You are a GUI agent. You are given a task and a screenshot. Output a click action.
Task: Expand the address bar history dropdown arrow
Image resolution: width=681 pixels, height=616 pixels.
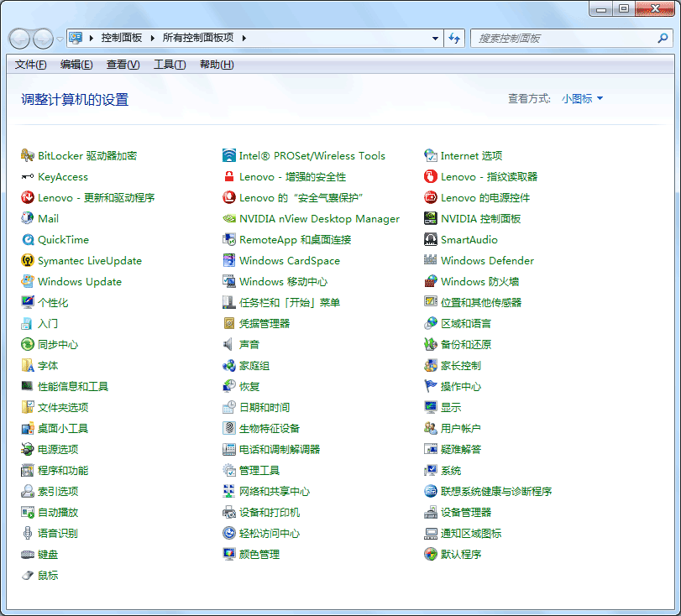tap(435, 39)
